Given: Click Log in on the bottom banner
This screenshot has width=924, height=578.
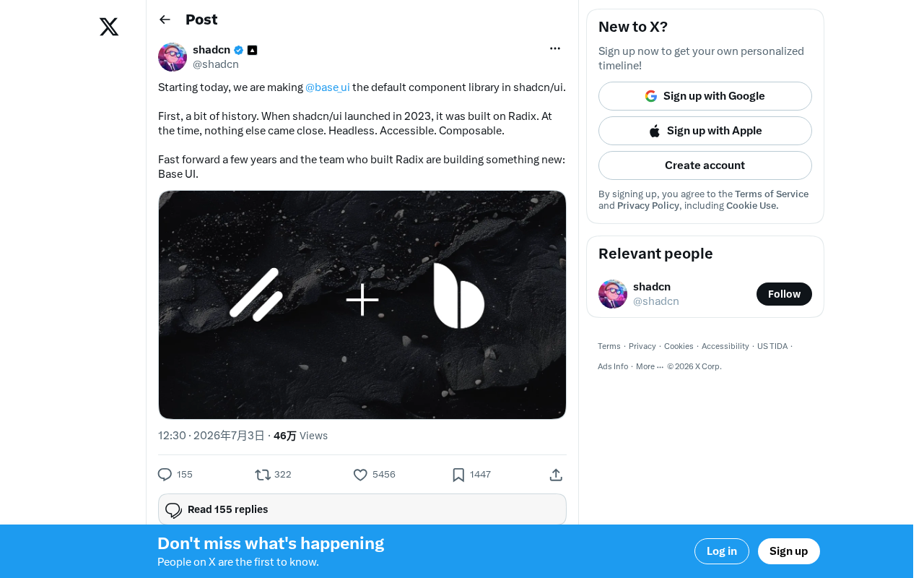Looking at the screenshot, I should click(x=722, y=551).
